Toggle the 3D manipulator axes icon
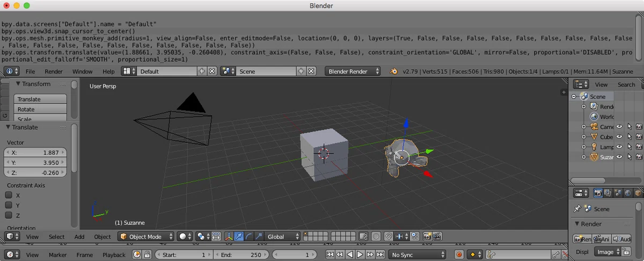The height and width of the screenshot is (261, 644). pos(229,236)
